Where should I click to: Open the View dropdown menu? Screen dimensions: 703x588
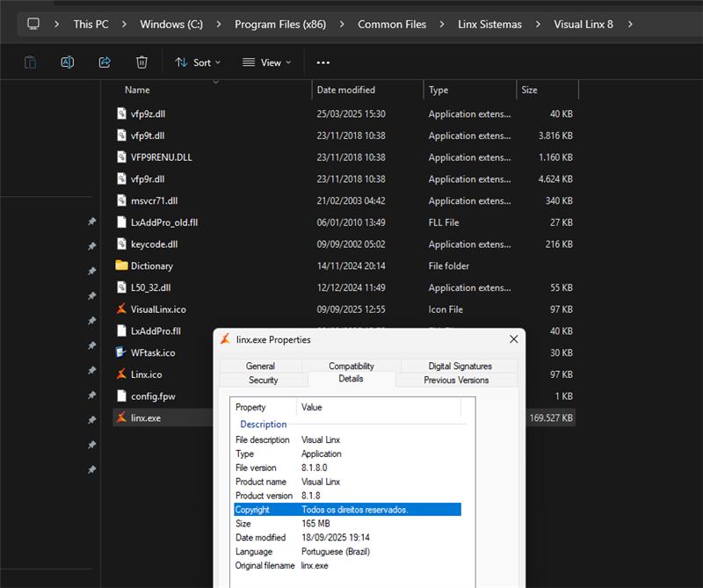(266, 62)
